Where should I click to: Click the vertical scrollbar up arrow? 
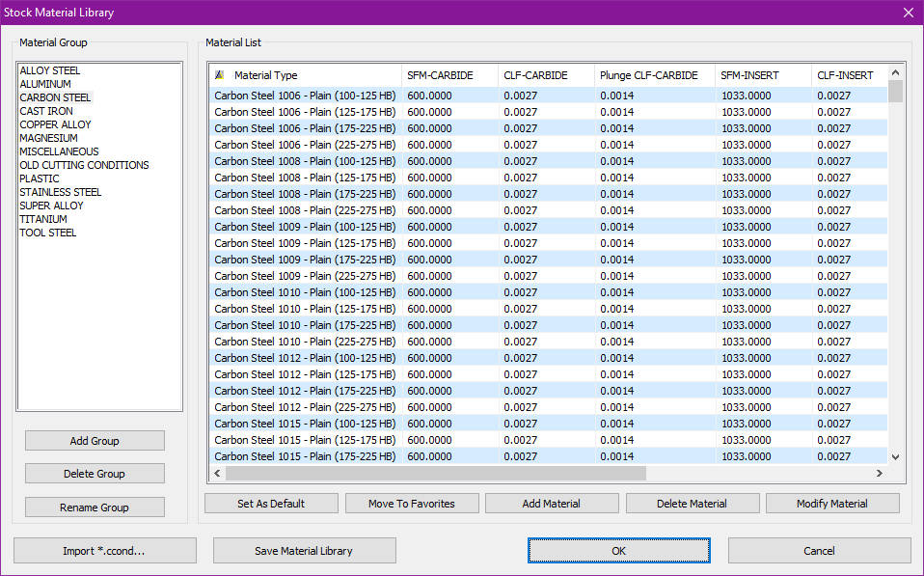[x=895, y=71]
